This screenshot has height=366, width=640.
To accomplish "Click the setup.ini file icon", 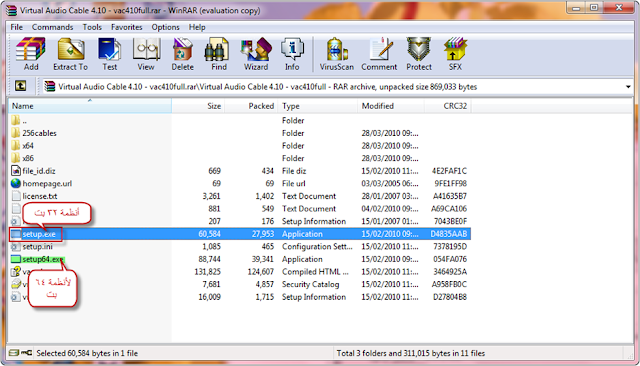I will [16, 246].
